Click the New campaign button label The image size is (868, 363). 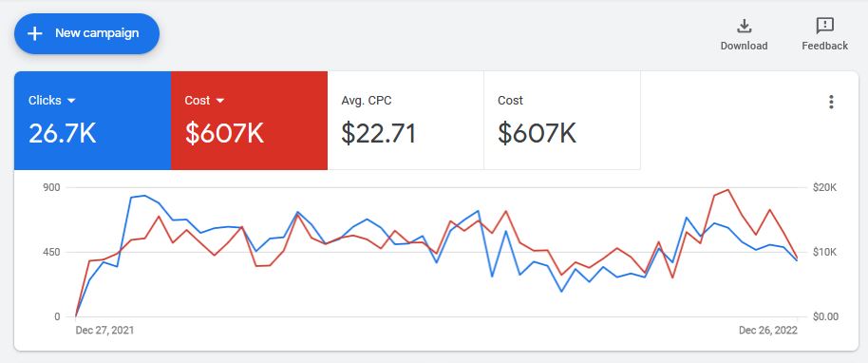97,33
